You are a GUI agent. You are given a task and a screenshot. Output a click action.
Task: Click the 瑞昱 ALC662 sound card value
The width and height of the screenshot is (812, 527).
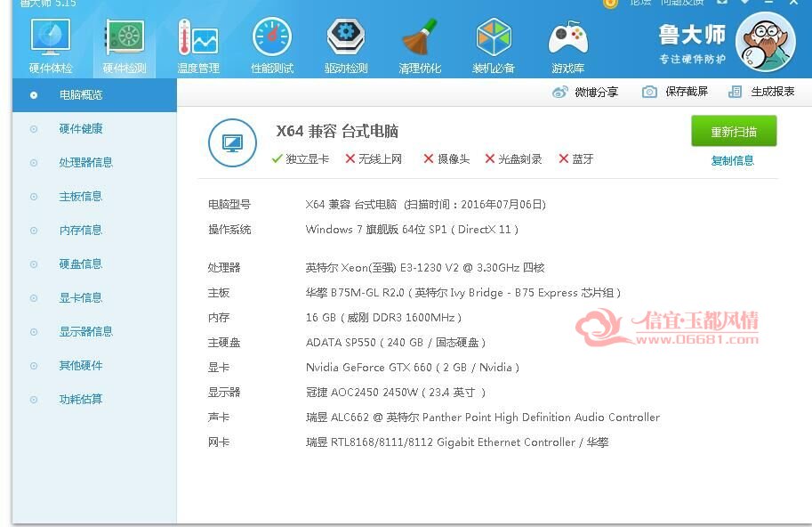[x=483, y=418]
